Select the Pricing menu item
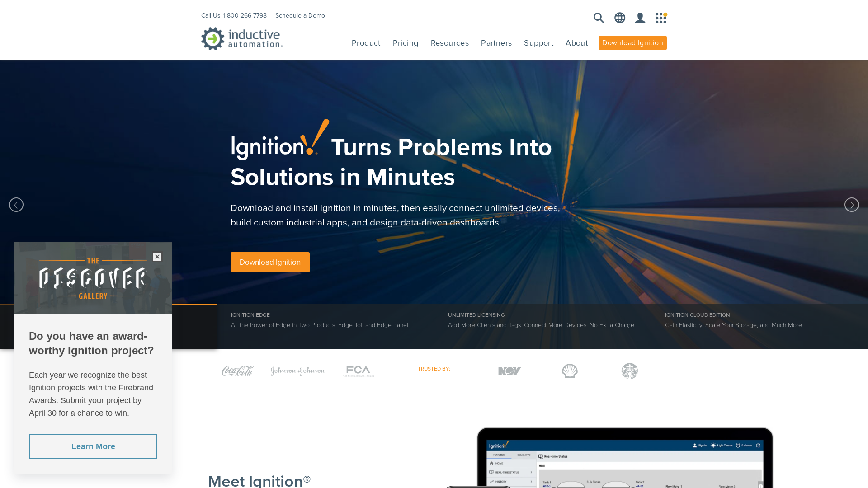 click(406, 43)
